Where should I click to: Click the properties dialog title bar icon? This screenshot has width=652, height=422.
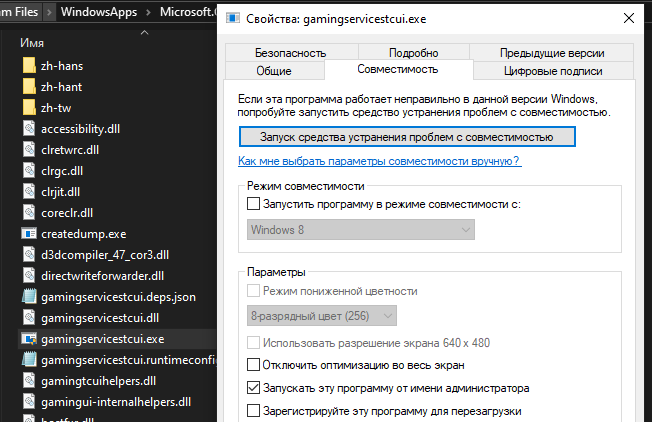point(233,18)
